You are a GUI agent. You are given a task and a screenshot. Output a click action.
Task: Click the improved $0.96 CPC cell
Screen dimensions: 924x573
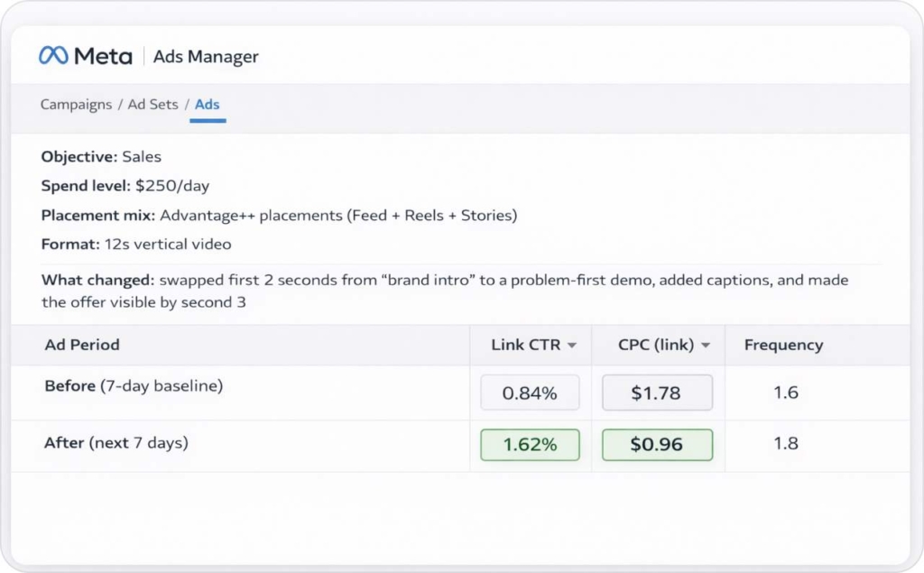[657, 444]
